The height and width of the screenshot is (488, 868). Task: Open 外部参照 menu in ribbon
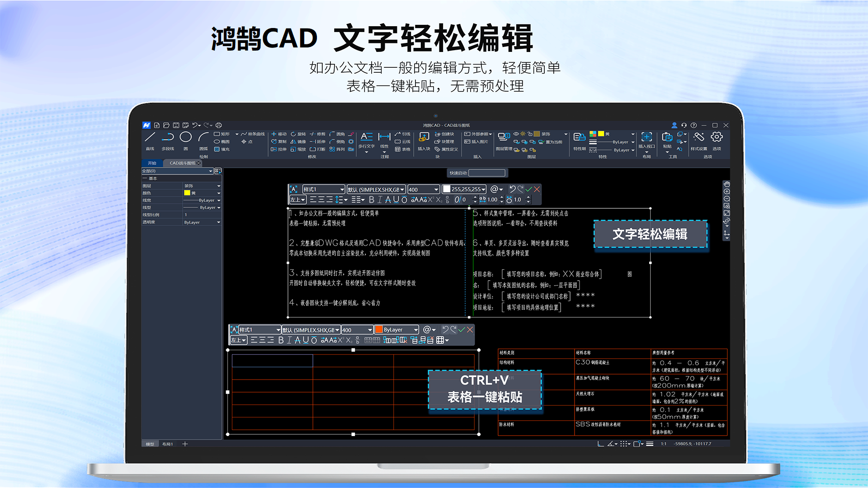click(478, 134)
